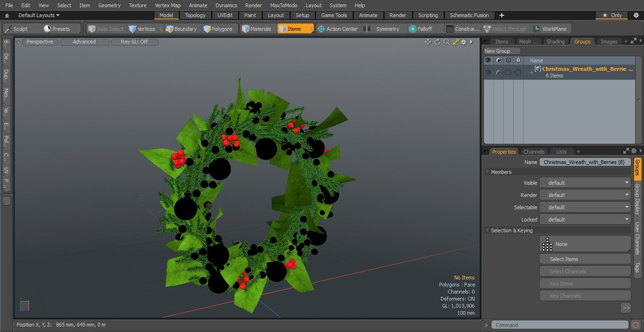Click the viewport rotate icon
This screenshot has width=644, height=332.
437,42
